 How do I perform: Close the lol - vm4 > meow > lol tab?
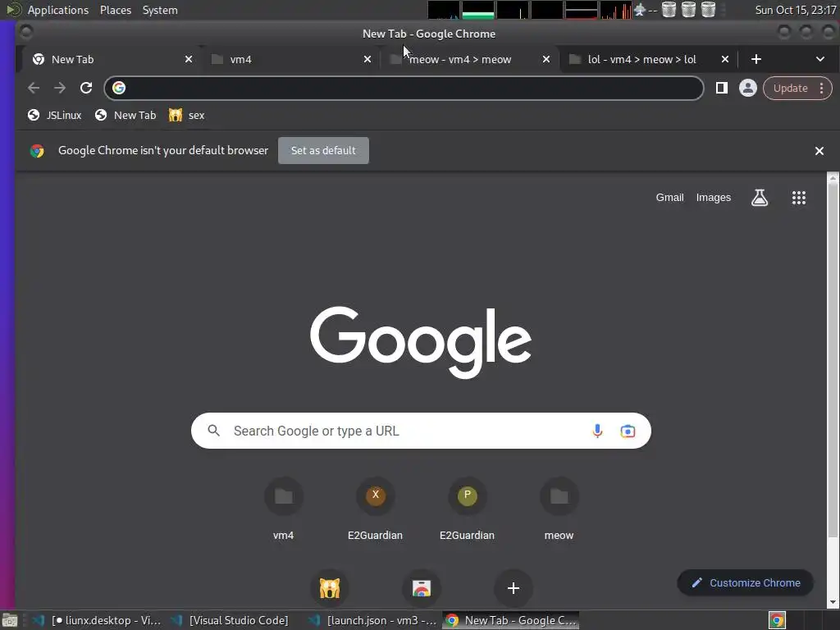click(x=725, y=59)
